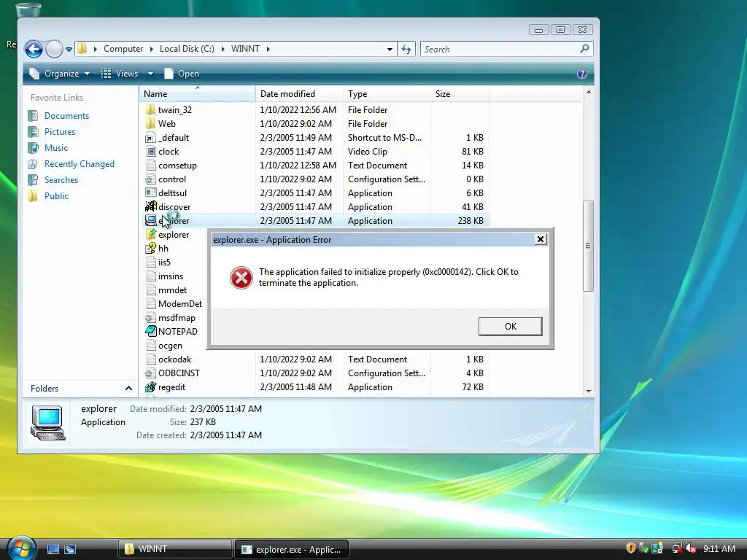Switch to WINNT taskbar button
747x560 pixels.
coord(174,549)
